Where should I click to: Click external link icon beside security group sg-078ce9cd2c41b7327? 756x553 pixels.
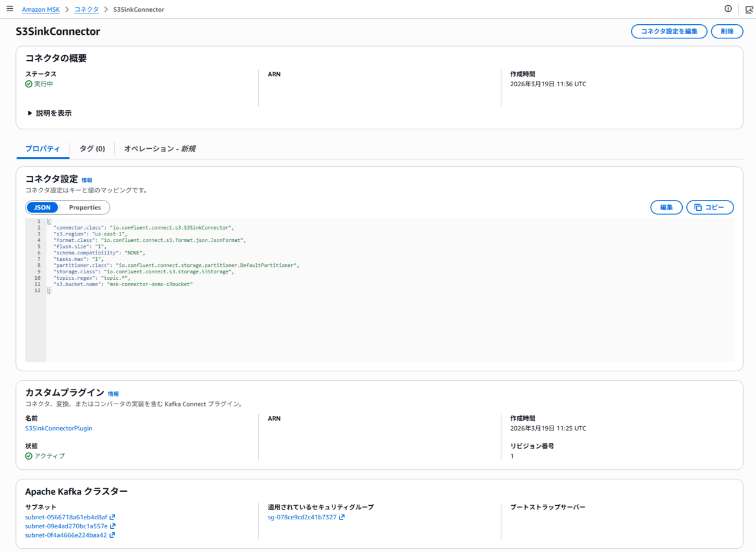click(x=341, y=517)
